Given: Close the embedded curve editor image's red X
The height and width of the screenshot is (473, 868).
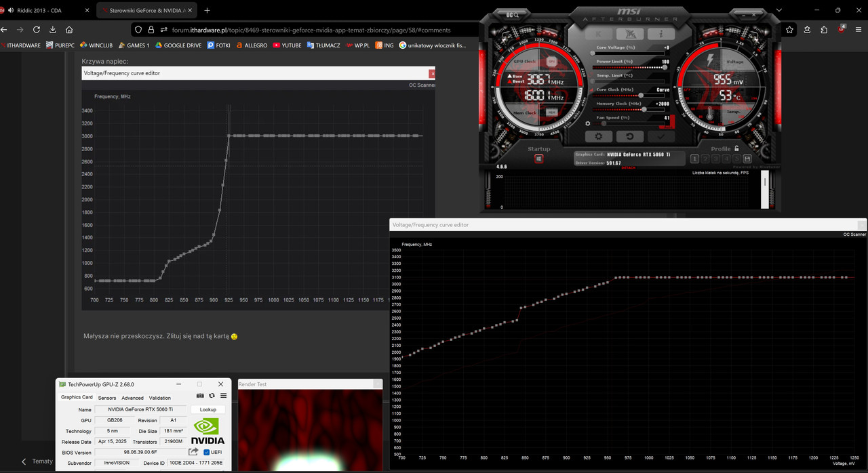Looking at the screenshot, I should (x=432, y=73).
